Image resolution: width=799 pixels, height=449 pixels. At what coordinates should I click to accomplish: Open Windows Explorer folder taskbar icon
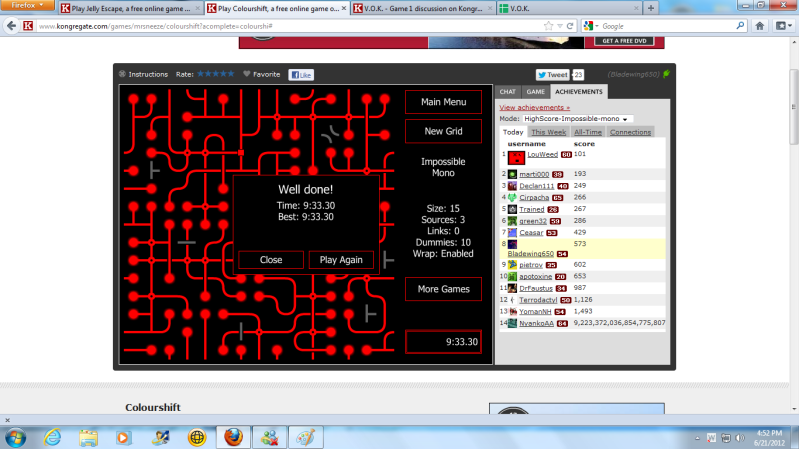click(89, 438)
